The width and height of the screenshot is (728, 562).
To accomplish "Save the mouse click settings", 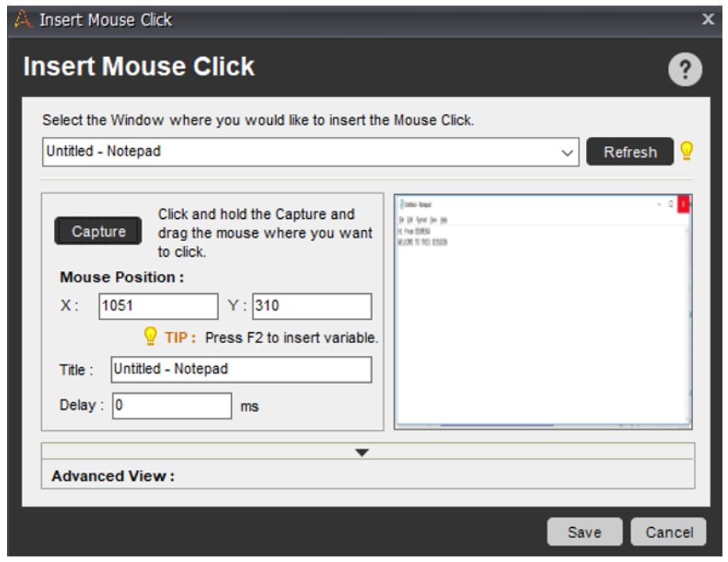I will [x=584, y=532].
